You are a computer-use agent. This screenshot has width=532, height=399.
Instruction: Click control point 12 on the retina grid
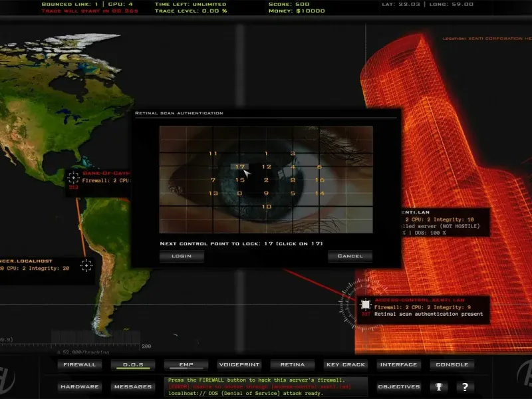pyautogui.click(x=267, y=167)
